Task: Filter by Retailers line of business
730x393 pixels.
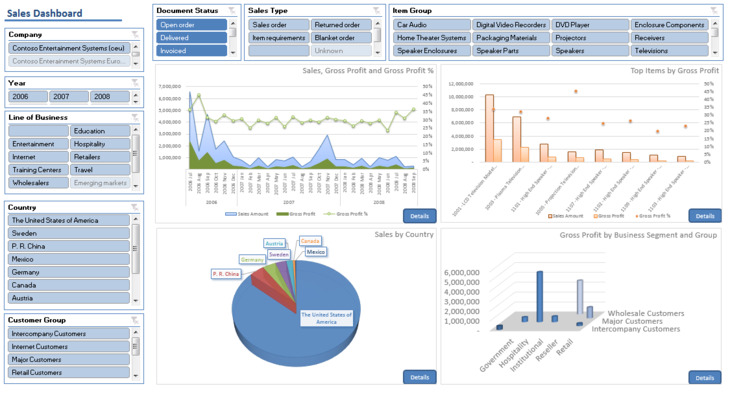Action: (100, 157)
